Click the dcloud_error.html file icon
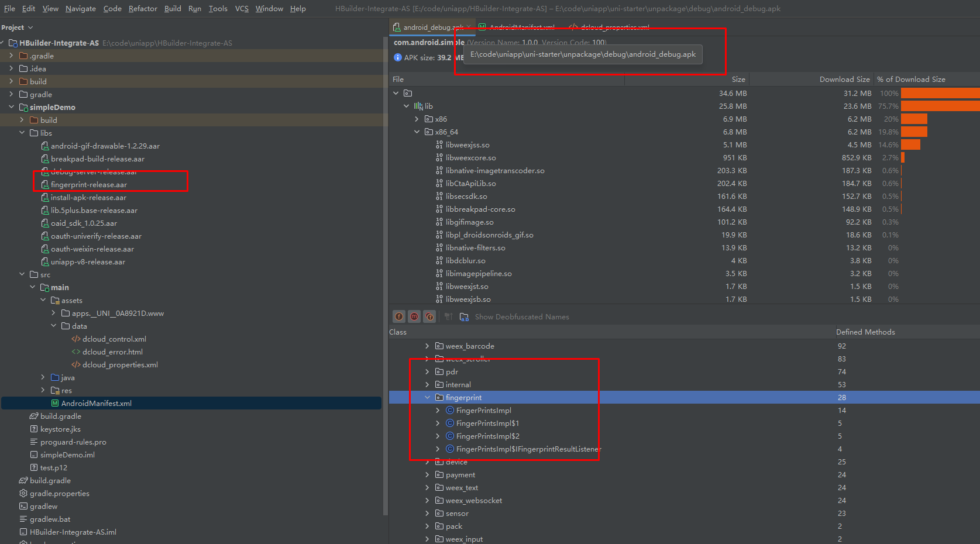 tap(76, 352)
